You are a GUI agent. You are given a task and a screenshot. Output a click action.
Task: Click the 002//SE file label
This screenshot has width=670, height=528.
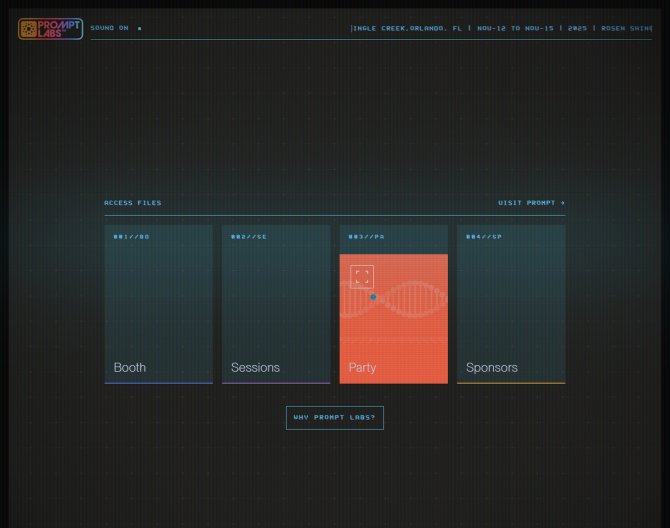pyautogui.click(x=249, y=237)
